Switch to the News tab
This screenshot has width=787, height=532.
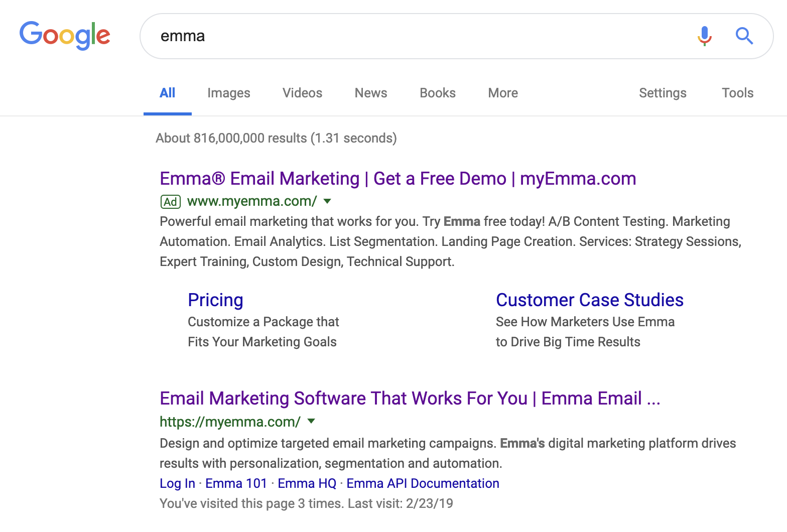(x=371, y=93)
